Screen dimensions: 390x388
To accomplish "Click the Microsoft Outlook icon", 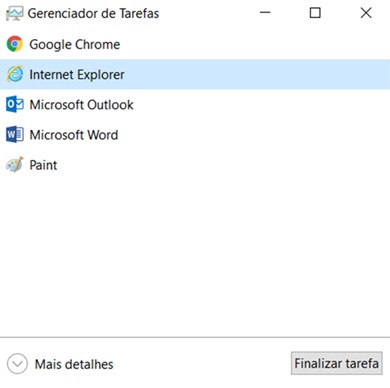I will (x=15, y=104).
